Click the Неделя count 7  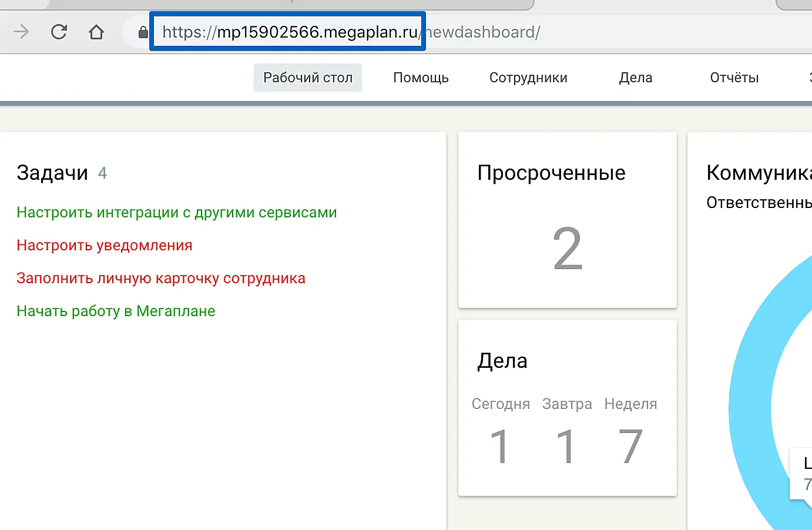tap(630, 447)
